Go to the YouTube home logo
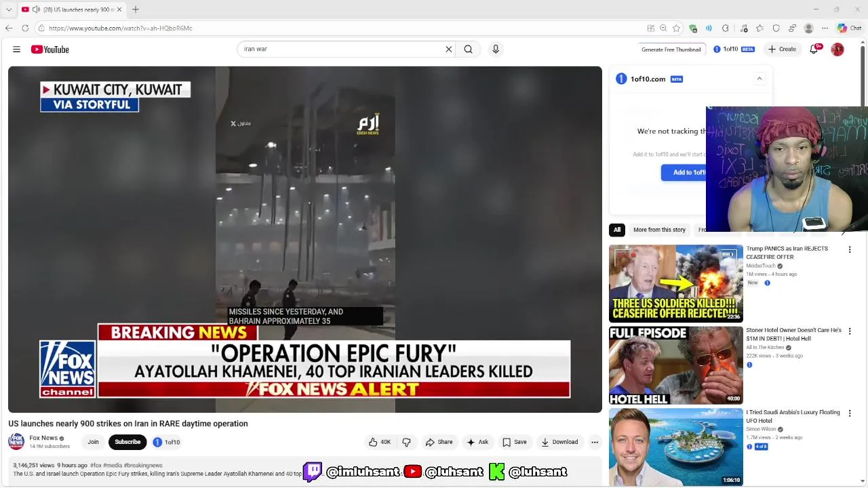Image resolution: width=868 pixels, height=488 pixels. tap(50, 49)
